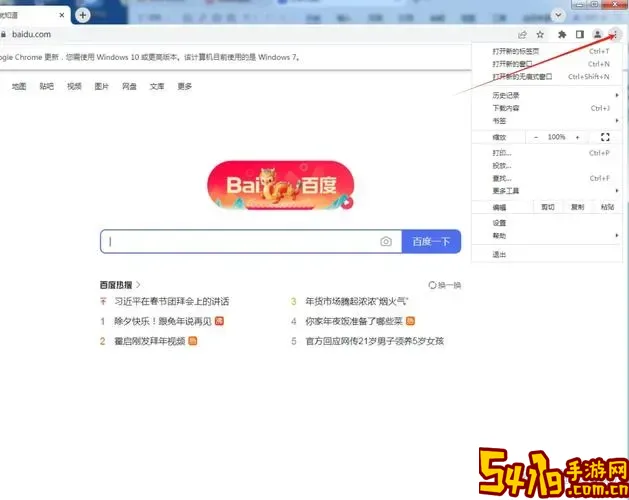Select 打开新的窗口 menu entry

[547, 64]
